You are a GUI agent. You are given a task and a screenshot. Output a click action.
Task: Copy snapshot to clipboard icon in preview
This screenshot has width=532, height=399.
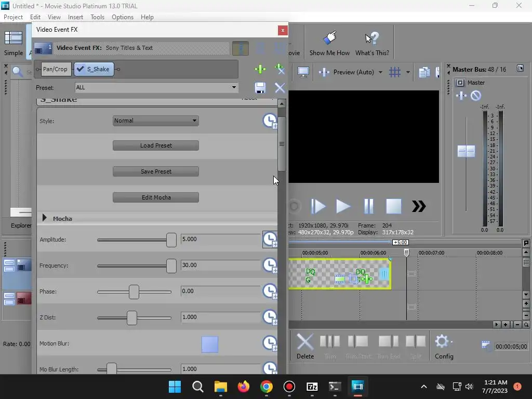tap(424, 72)
